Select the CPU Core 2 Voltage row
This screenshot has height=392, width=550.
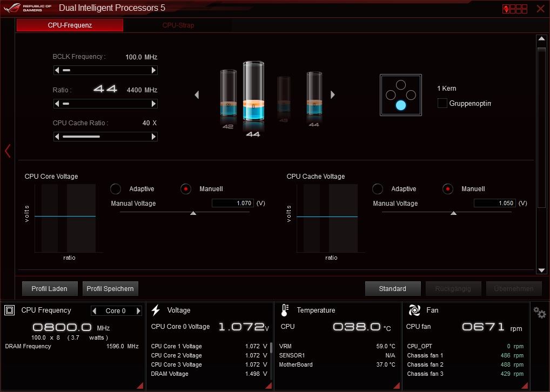(209, 355)
